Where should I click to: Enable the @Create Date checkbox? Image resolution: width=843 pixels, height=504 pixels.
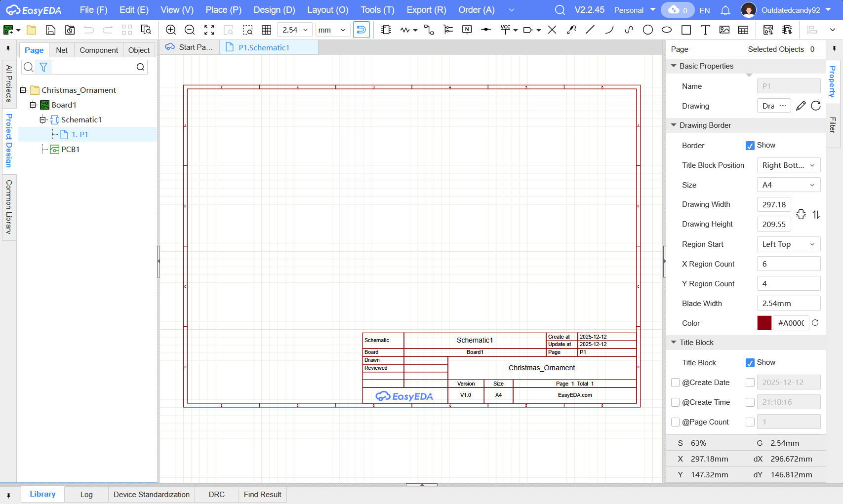[676, 383]
